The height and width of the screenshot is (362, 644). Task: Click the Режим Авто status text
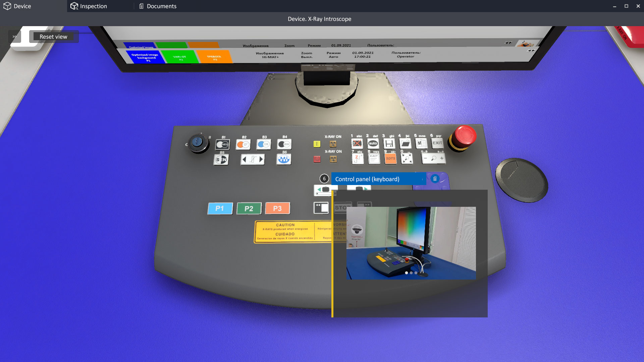click(x=334, y=55)
